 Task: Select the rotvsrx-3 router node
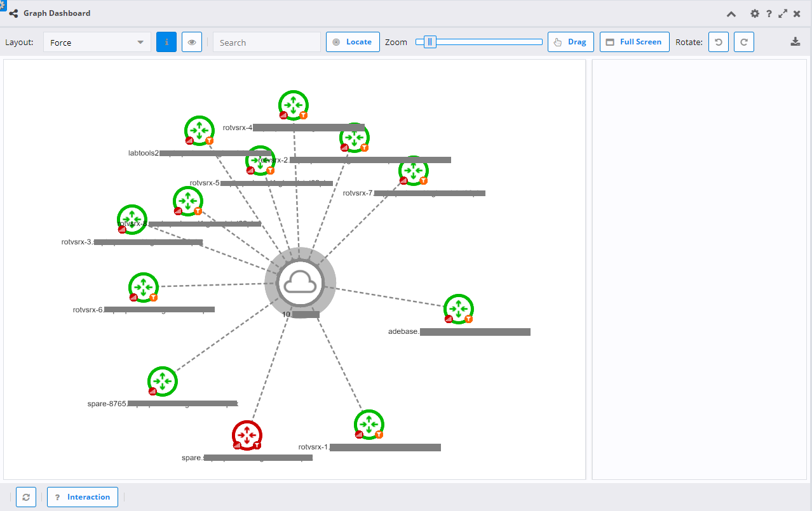(x=132, y=220)
